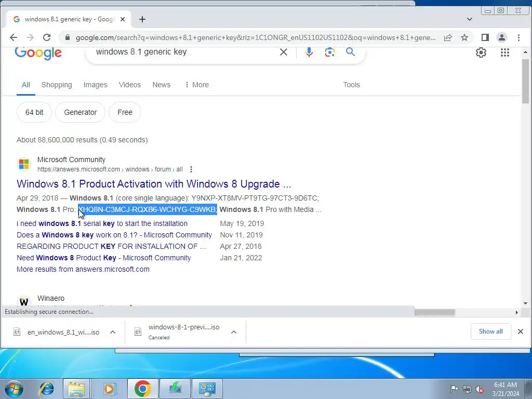532x399 pixels.
Task: Click into the Google search field
Action: [183, 52]
